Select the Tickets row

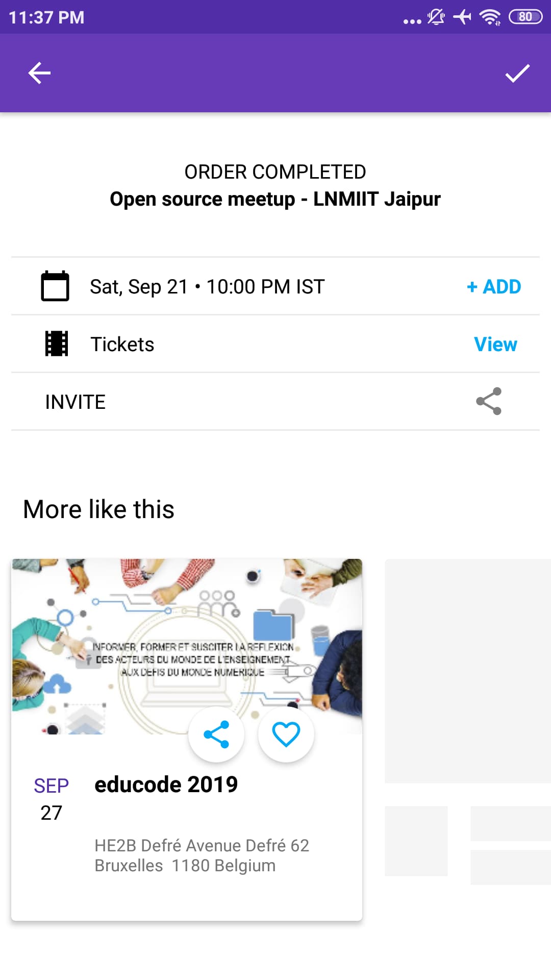pyautogui.click(x=275, y=344)
